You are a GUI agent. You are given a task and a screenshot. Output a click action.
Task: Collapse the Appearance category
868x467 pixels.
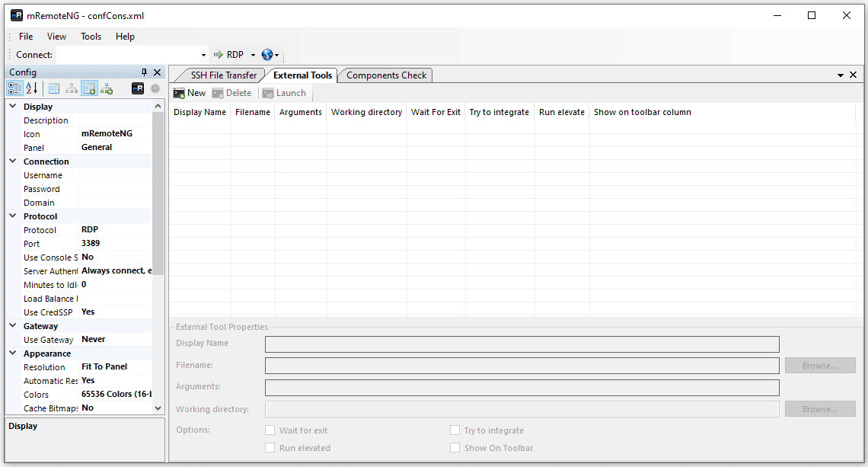(x=13, y=352)
